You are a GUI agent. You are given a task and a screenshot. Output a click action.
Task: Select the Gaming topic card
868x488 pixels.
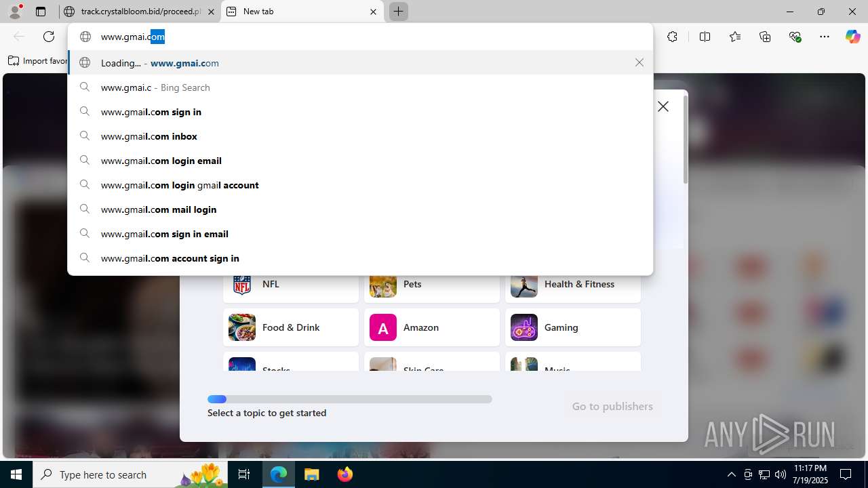pyautogui.click(x=573, y=327)
